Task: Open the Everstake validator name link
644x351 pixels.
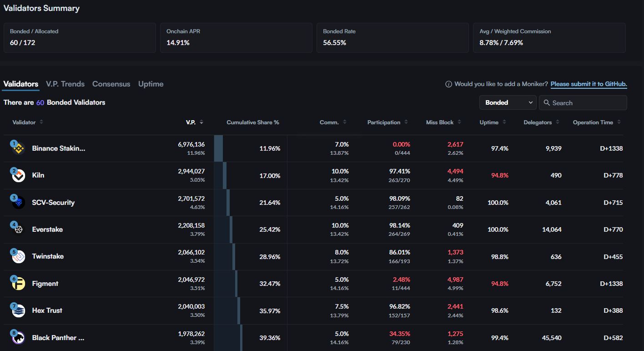Action: pyautogui.click(x=47, y=229)
